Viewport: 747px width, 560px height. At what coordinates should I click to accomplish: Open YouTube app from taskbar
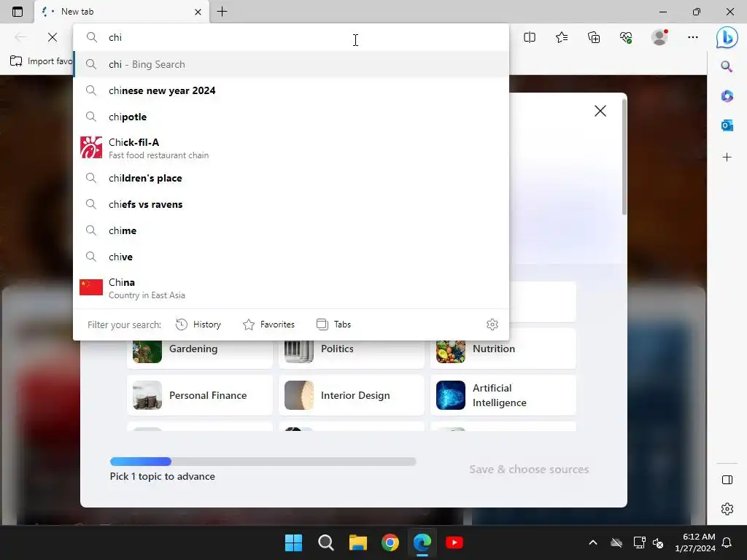tap(454, 542)
